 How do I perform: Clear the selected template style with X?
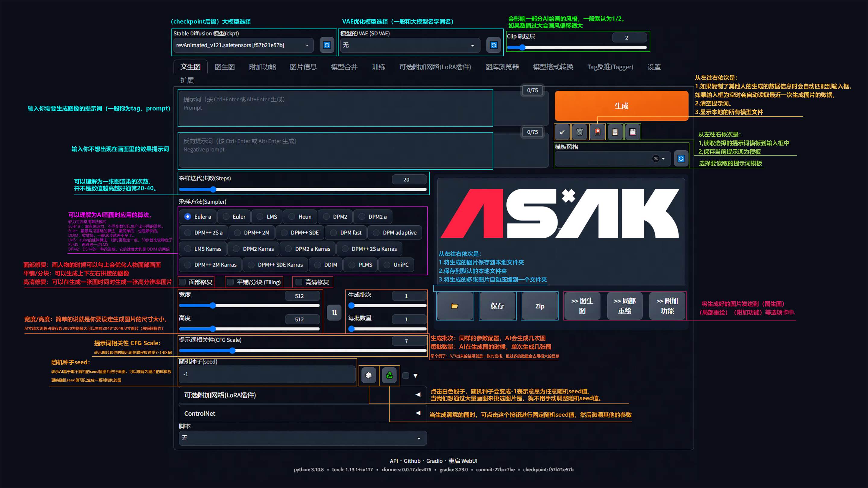[x=656, y=159]
